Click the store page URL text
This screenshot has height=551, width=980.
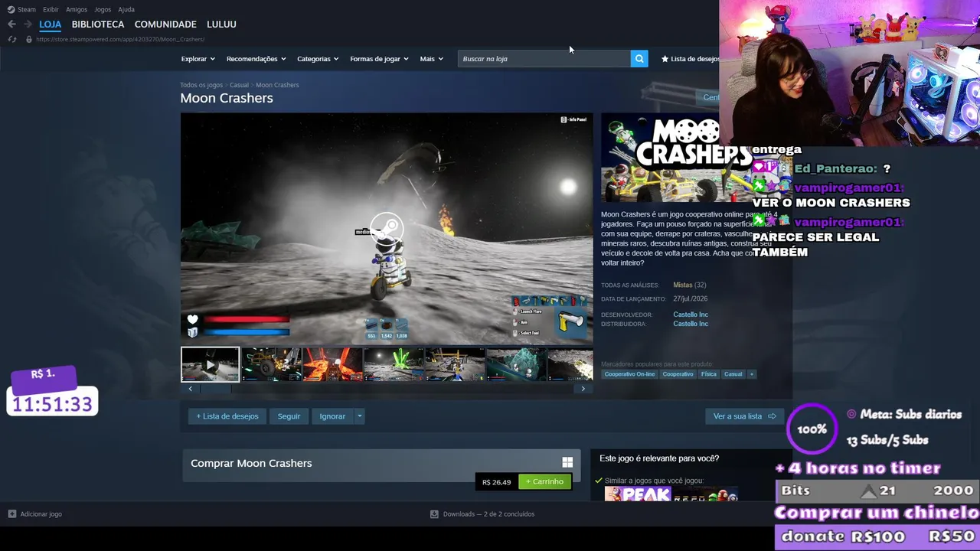coord(120,39)
